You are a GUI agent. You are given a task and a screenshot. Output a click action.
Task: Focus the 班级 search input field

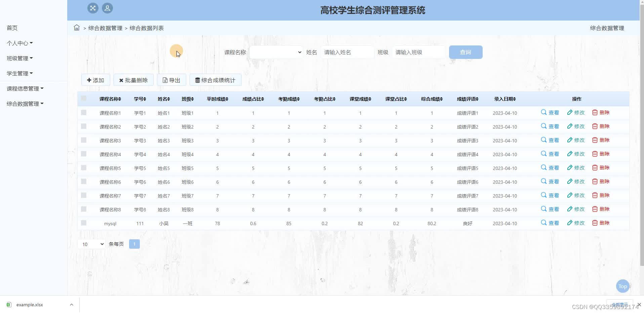pos(418,52)
